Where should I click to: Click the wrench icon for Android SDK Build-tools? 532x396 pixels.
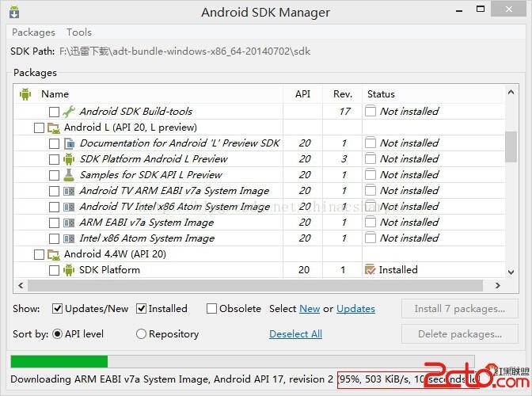[69, 112]
